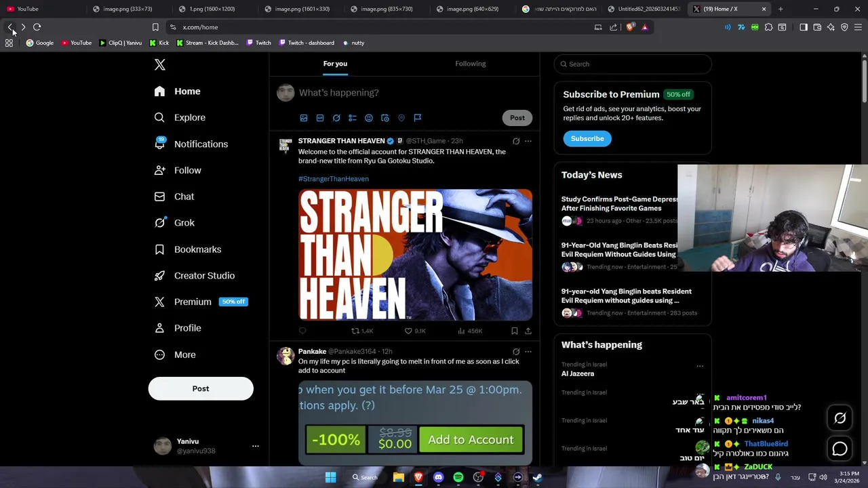Open Brave Rewards triangle icon
Image resolution: width=868 pixels, height=488 pixels.
coord(644,27)
